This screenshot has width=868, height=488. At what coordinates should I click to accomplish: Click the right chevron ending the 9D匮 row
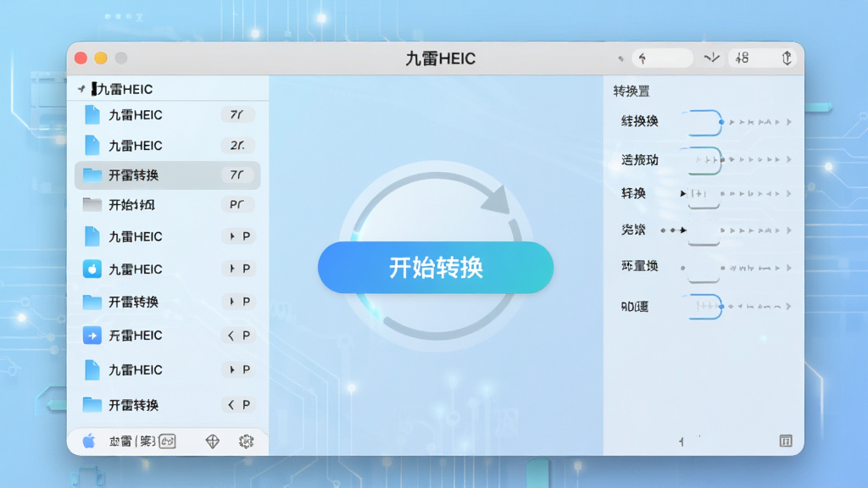tap(789, 306)
